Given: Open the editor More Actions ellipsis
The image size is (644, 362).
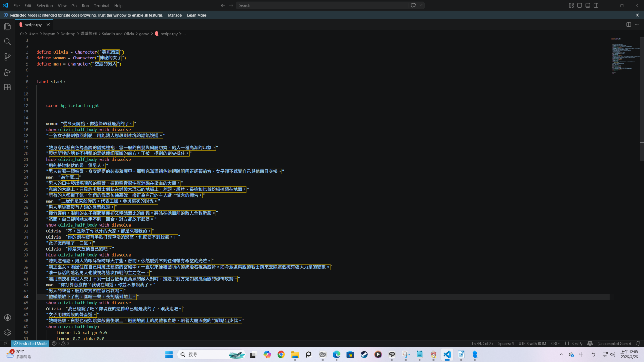Looking at the screenshot, I should [637, 25].
